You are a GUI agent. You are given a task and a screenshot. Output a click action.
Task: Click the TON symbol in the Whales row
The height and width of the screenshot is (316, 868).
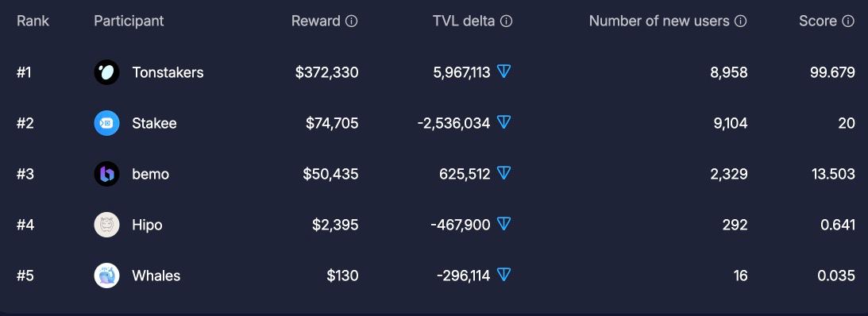503,275
